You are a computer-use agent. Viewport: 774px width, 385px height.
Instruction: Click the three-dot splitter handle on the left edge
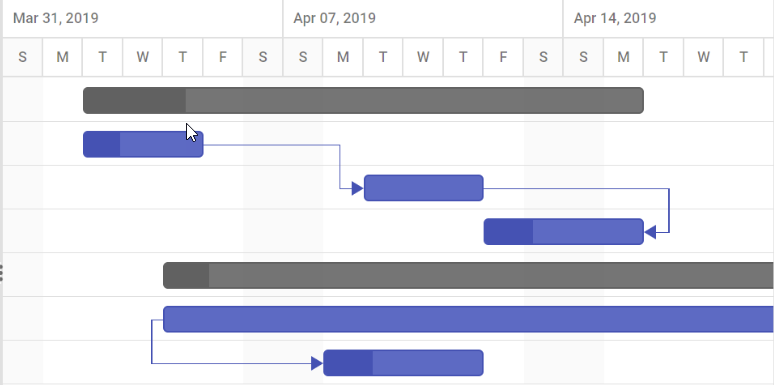coord(1,272)
